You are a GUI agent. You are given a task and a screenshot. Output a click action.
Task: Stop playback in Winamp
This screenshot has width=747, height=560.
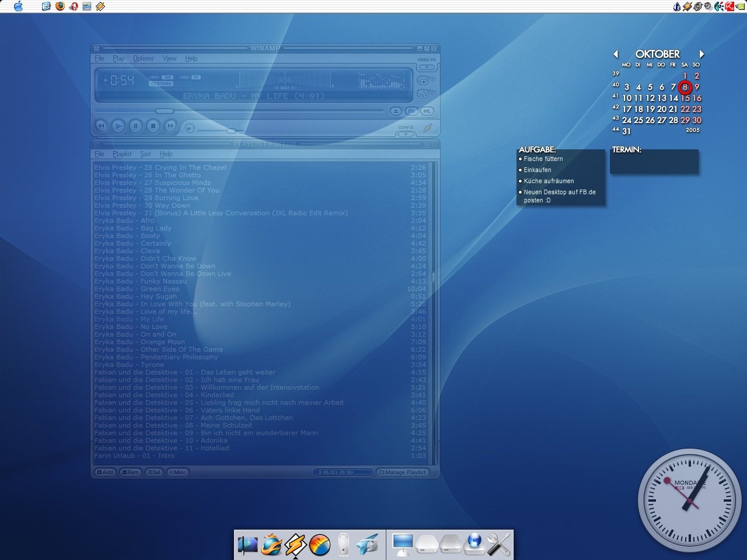[153, 125]
